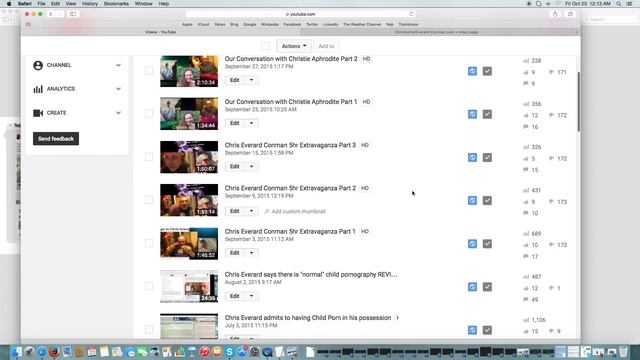Open the Help menu
The height and width of the screenshot is (360, 640).
[x=164, y=4]
